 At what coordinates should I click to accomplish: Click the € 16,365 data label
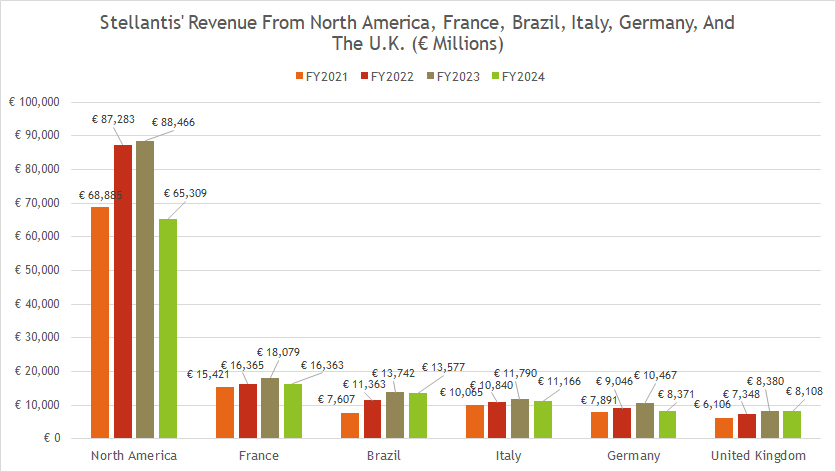pos(242,365)
